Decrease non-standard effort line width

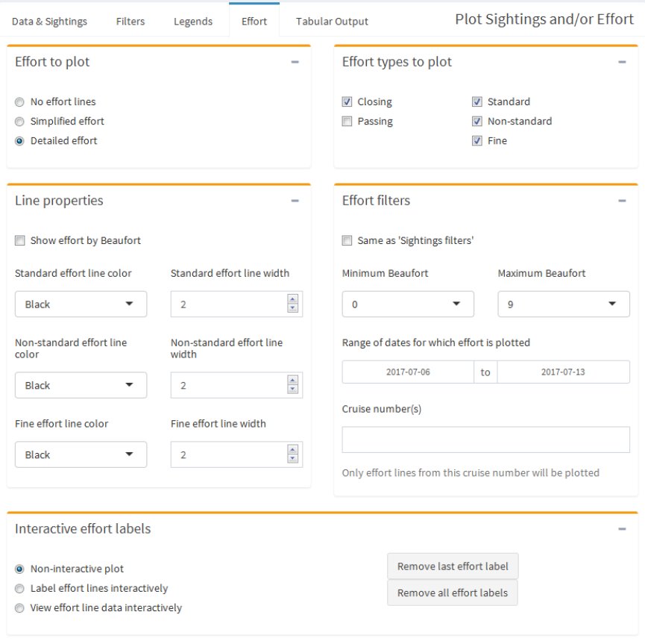[292, 389]
